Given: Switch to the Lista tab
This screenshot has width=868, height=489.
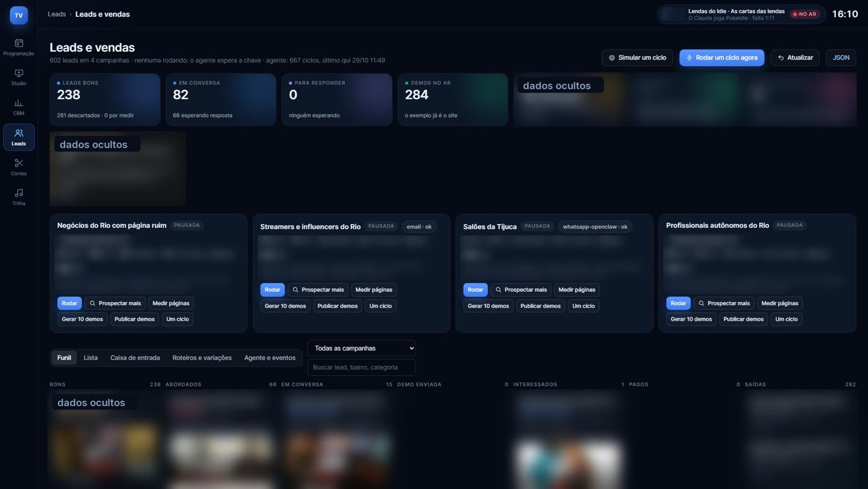Looking at the screenshot, I should [x=91, y=357].
